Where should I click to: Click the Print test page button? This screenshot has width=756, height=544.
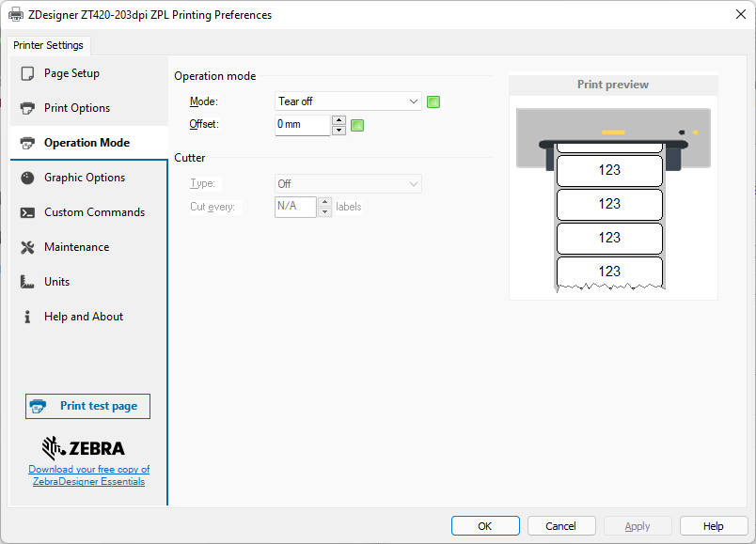87,406
